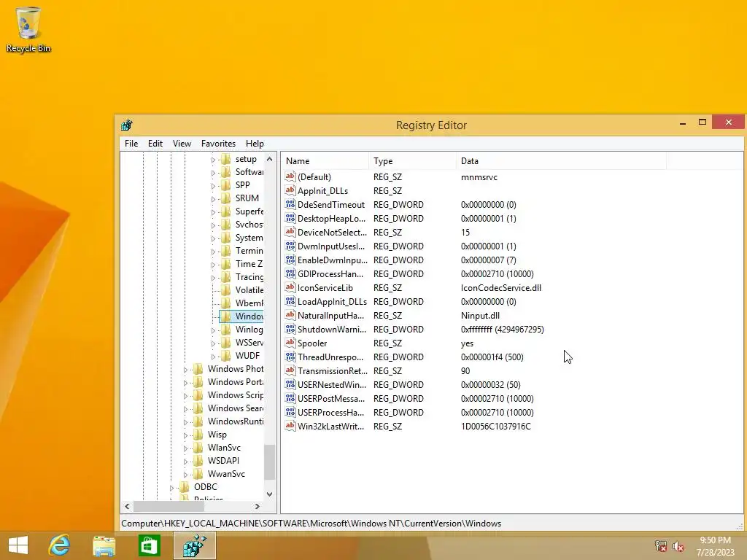Image resolution: width=747 pixels, height=560 pixels.
Task: Click the muted volume tray icon
Action: 678,546
